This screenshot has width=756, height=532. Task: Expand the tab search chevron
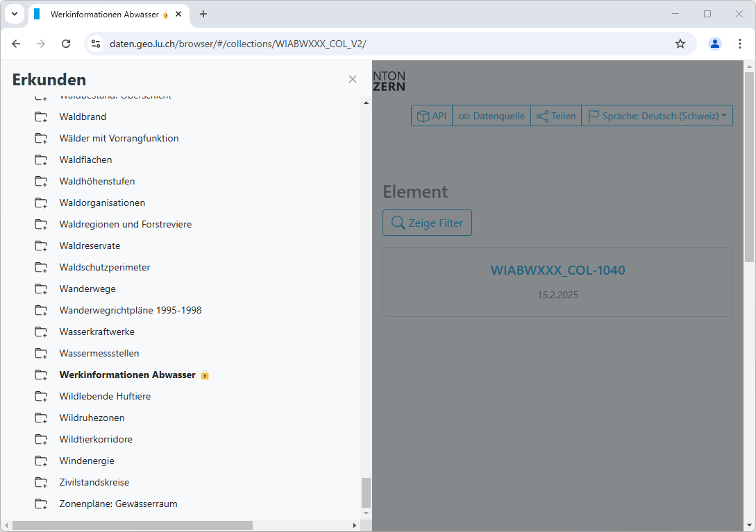click(x=14, y=14)
